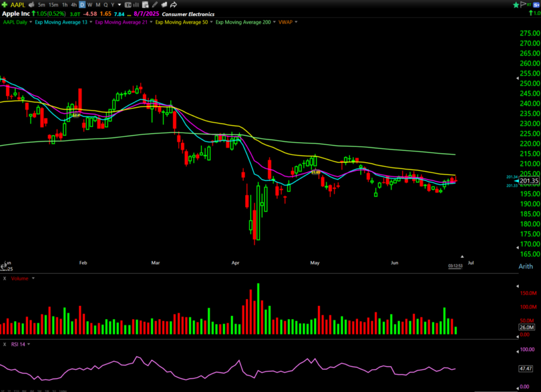Click the RSI 14 pane label
The height and width of the screenshot is (392, 541).
click(x=18, y=344)
